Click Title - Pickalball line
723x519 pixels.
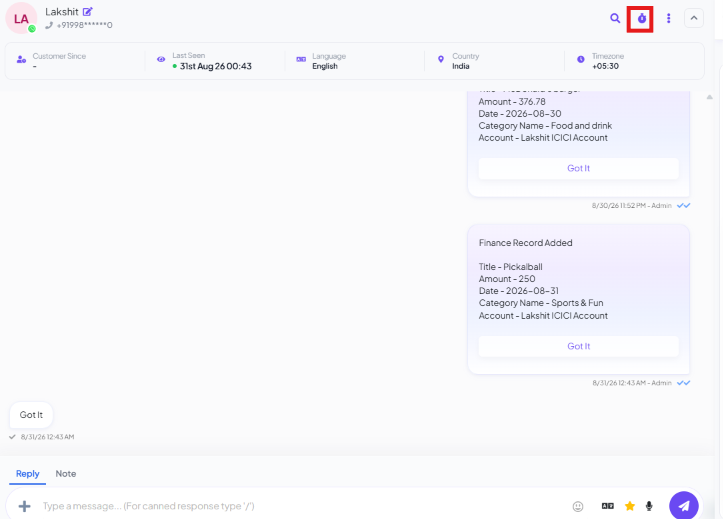[510, 267]
